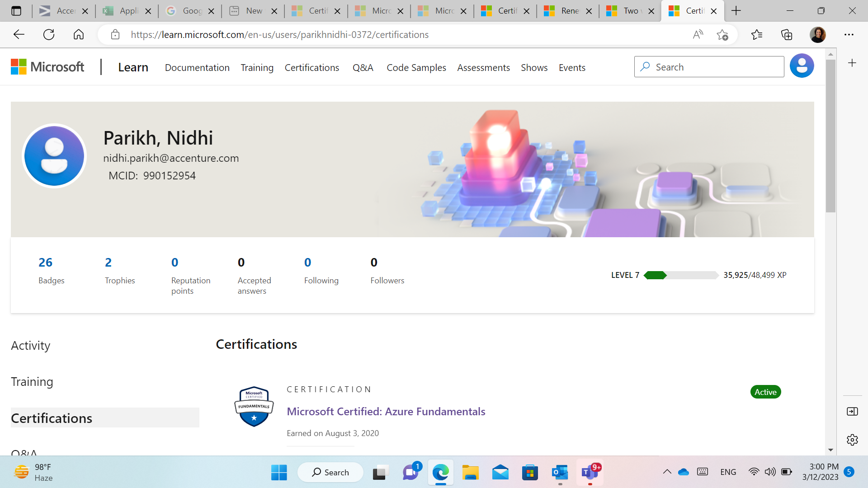Image resolution: width=868 pixels, height=488 pixels.
Task: Click the page vertical scrollbar
Action: click(830, 136)
